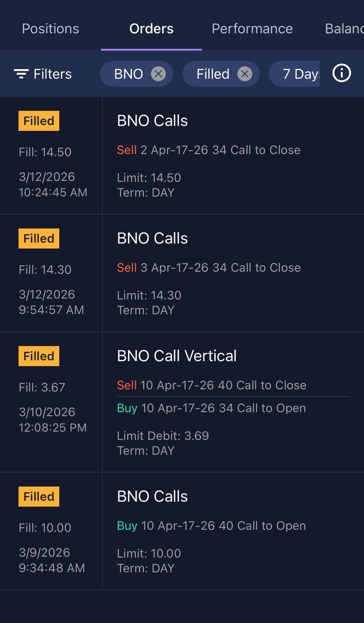Viewport: 364px width, 623px height.
Task: Tap Filled badge on 3.67 fill order
Action: [x=39, y=356]
